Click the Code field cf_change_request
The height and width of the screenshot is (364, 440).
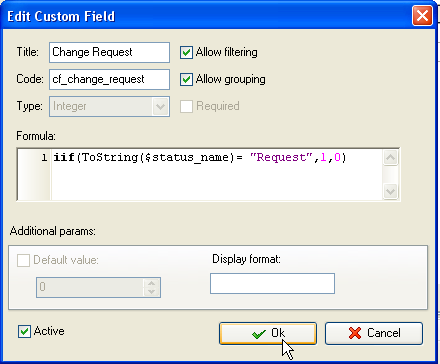tap(109, 79)
